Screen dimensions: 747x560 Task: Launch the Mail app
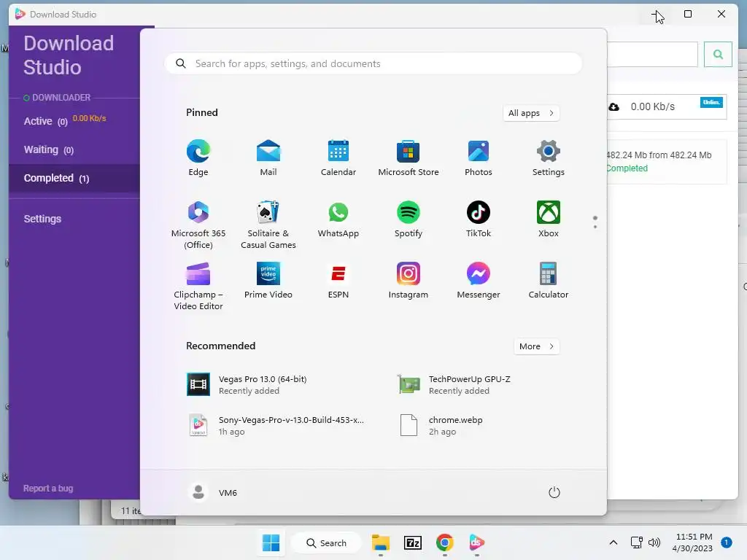click(x=268, y=157)
